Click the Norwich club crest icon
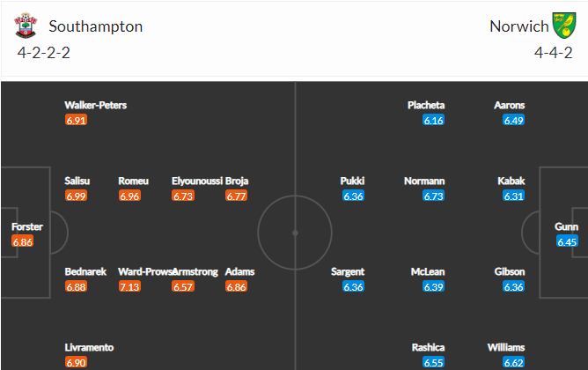588x370 pixels. click(564, 26)
